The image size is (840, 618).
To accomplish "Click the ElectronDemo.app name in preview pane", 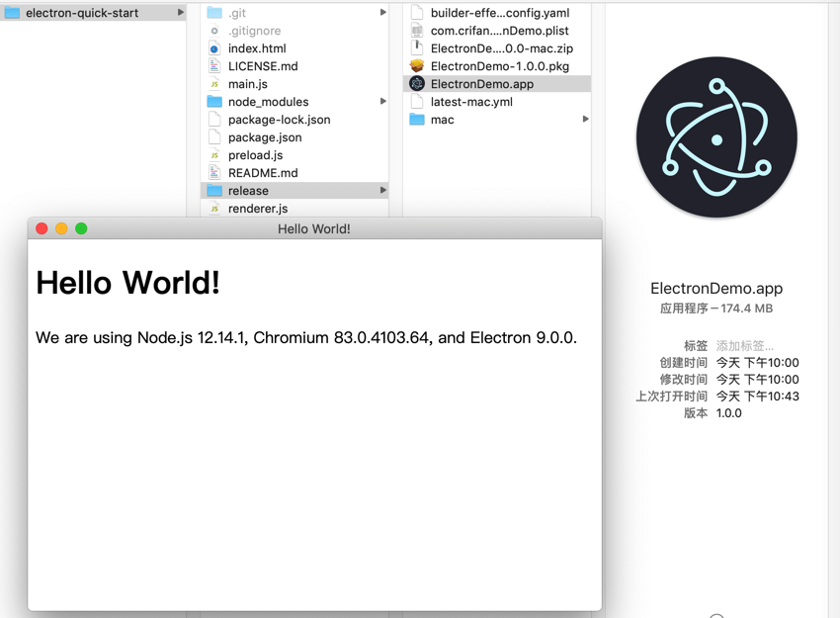I will [716, 289].
